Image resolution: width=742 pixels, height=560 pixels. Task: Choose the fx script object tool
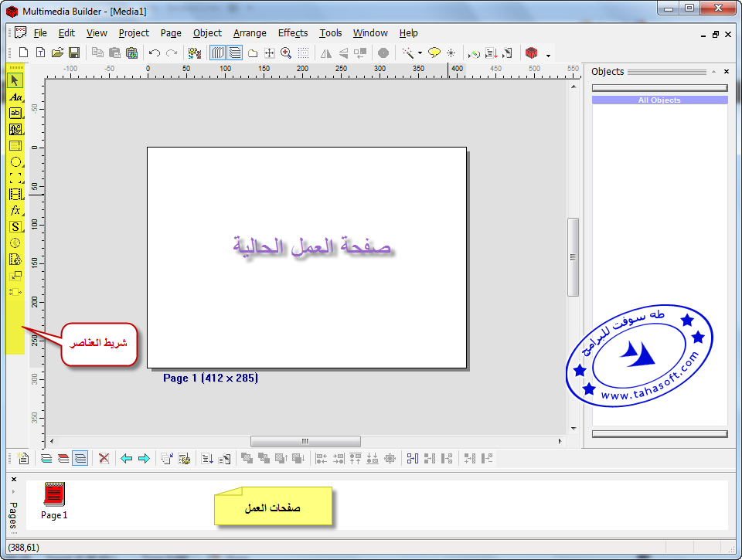(15, 210)
